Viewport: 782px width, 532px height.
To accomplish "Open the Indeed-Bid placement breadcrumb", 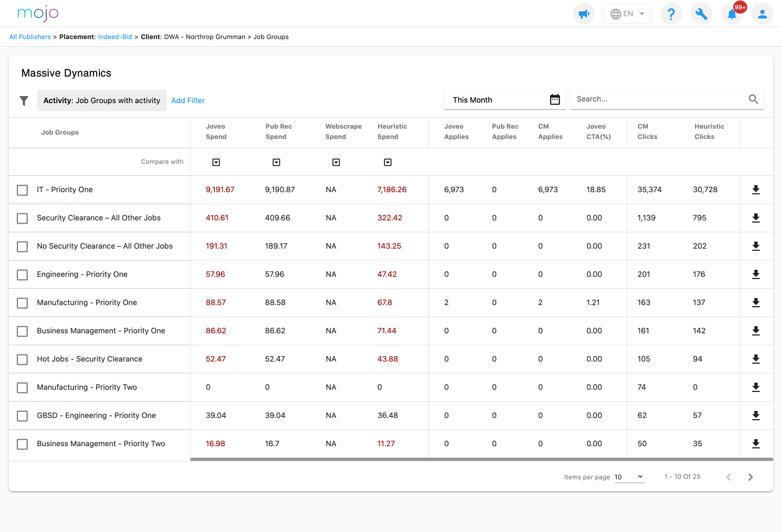I will [115, 37].
